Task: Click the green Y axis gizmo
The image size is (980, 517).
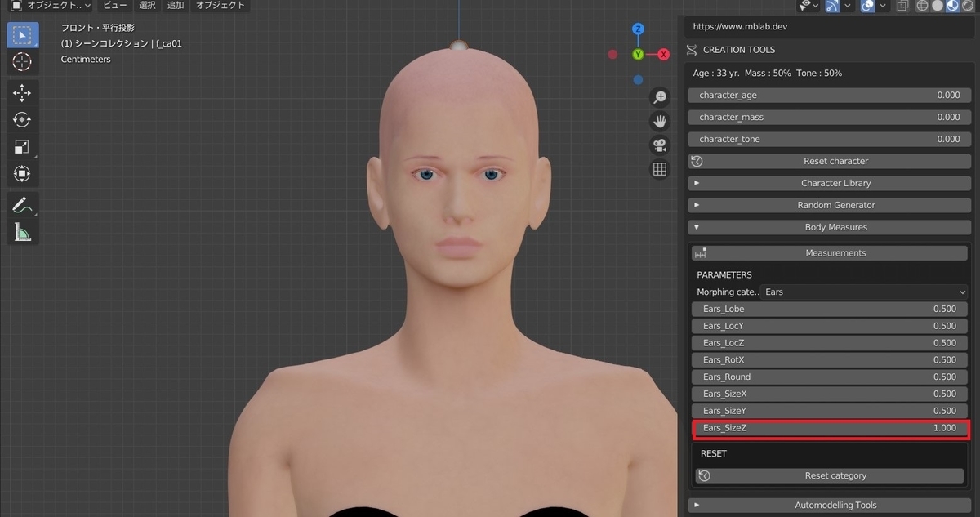Action: (x=638, y=54)
